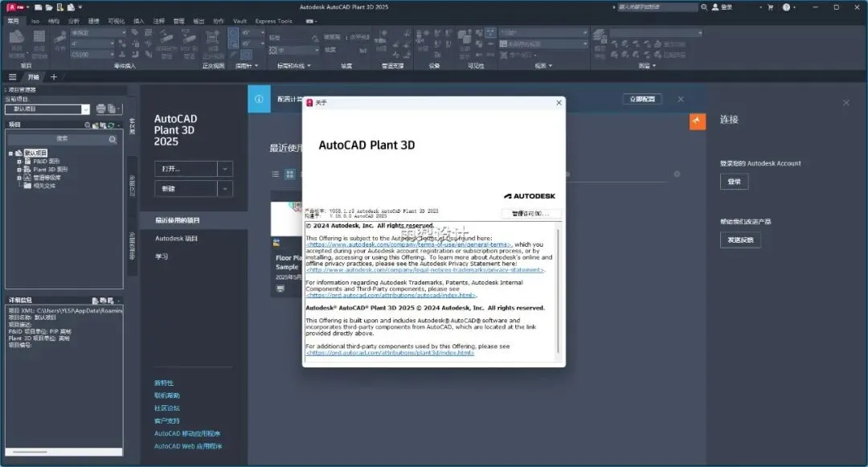This screenshot has height=467, width=868.
Task: Open the Autodesk privacy statement link
Action: click(x=425, y=270)
